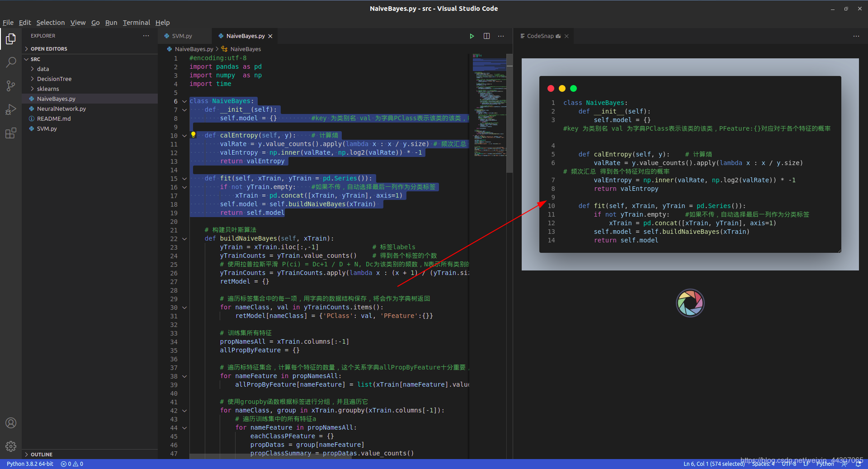Open the Terminal menu
Screen dimensions: 868x469
(137, 23)
